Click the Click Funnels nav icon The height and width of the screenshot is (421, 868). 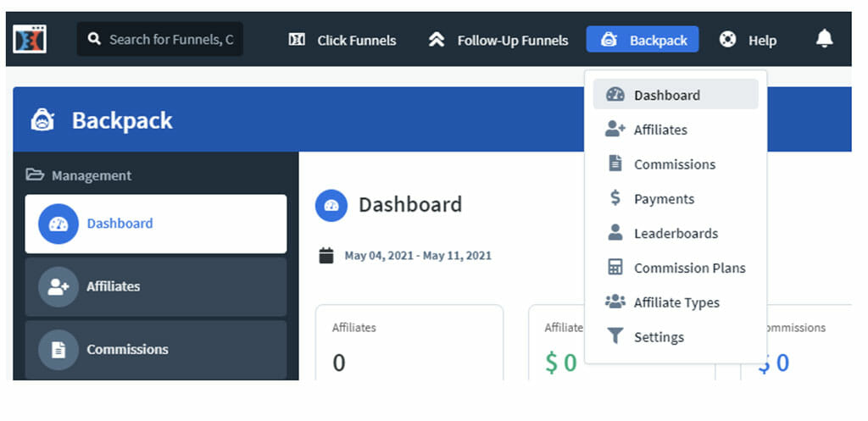click(297, 40)
